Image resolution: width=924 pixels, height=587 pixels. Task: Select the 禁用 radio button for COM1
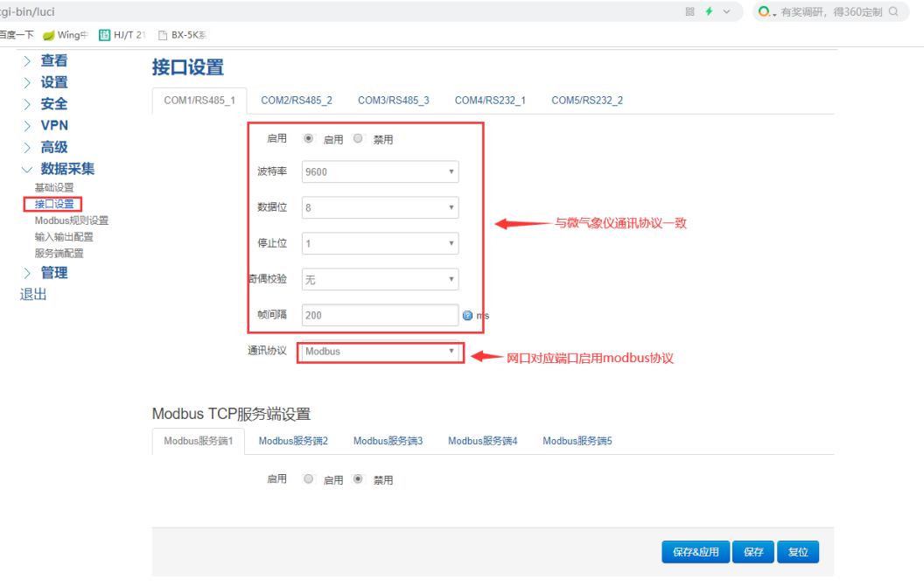(357, 137)
